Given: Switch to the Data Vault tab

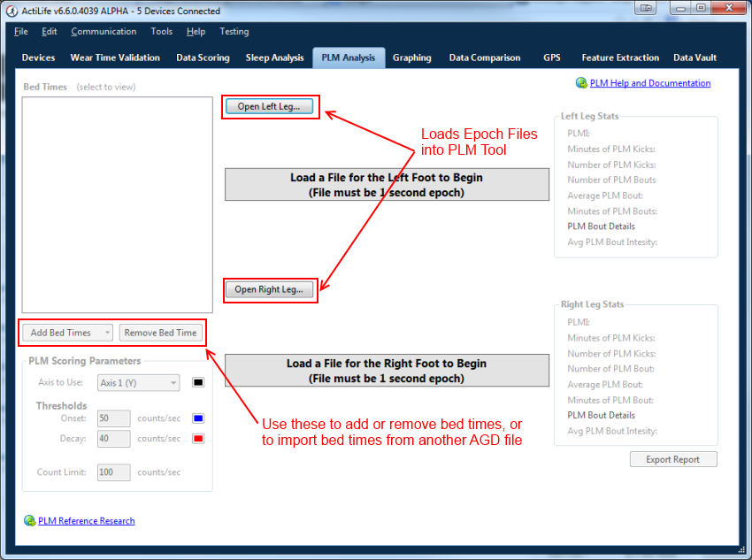Looking at the screenshot, I should tap(694, 57).
